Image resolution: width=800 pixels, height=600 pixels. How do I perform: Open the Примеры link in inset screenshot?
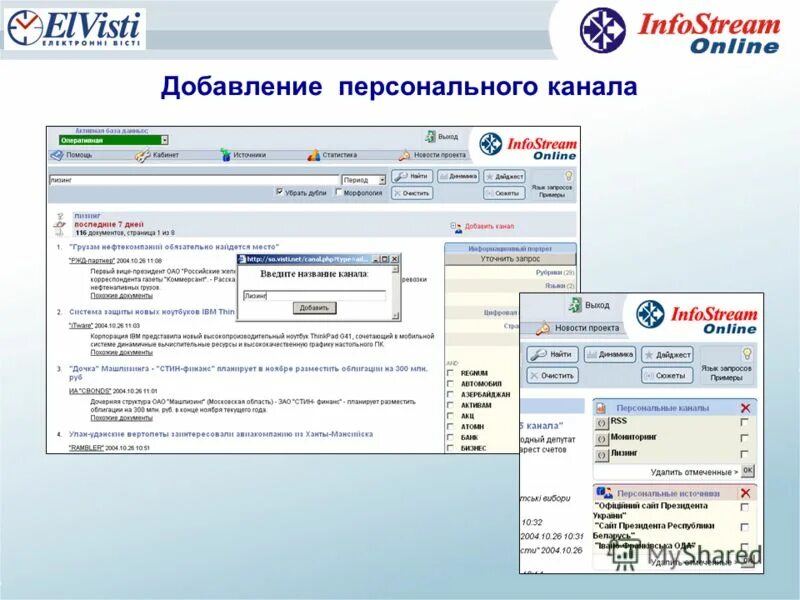[x=726, y=378]
